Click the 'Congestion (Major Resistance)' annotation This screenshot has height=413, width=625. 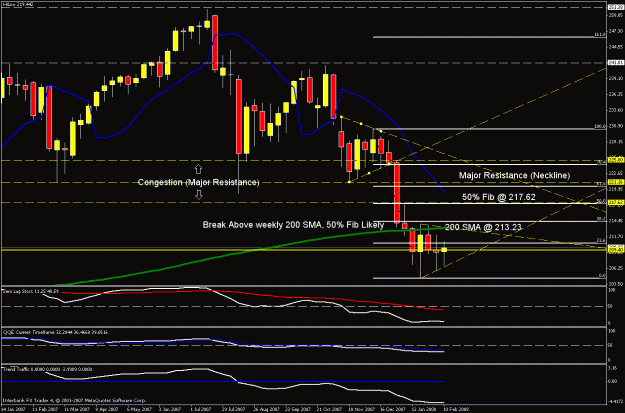click(199, 182)
